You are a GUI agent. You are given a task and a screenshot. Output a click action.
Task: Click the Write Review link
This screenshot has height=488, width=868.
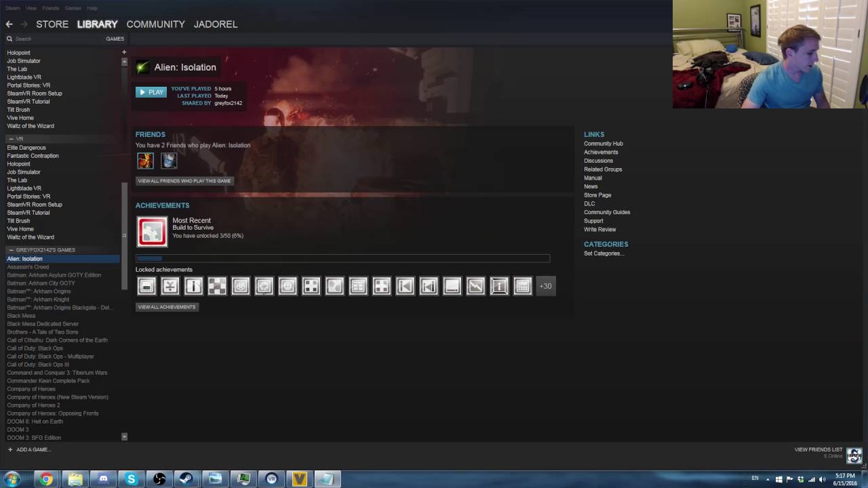coord(599,230)
